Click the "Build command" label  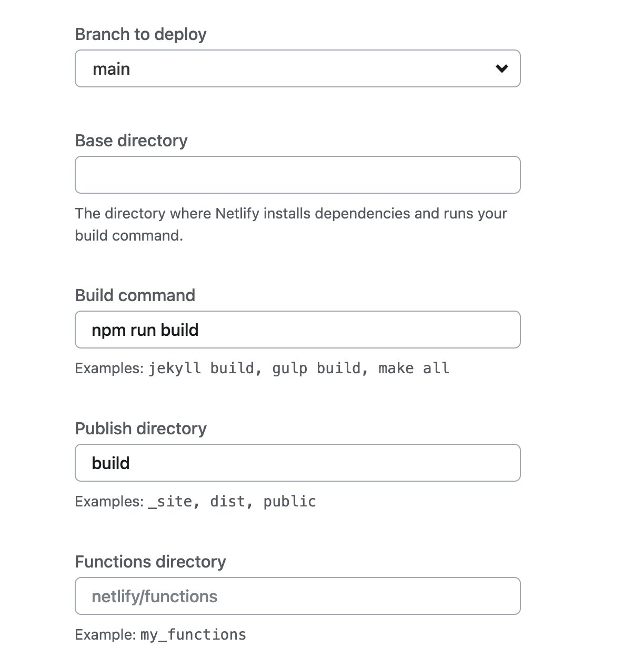pos(135,295)
